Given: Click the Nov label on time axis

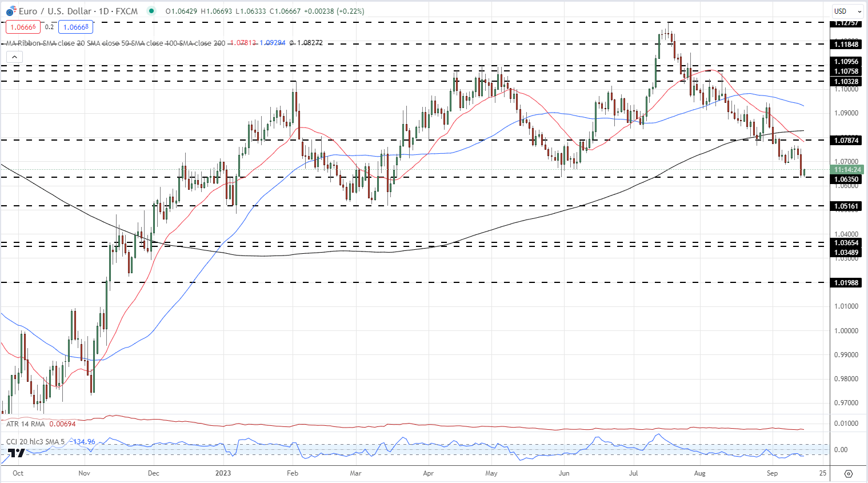Looking at the screenshot, I should [x=85, y=473].
